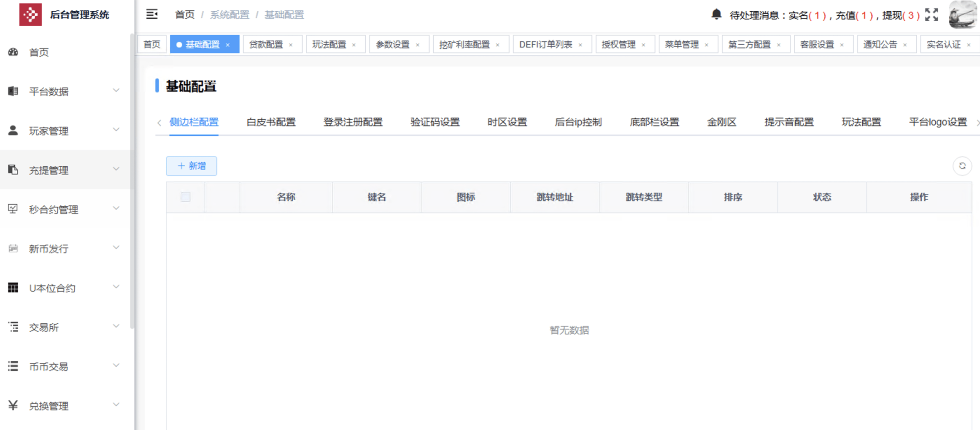The height and width of the screenshot is (430, 980).
Task: Click the 充提管理 sidebar icon
Action: click(13, 170)
